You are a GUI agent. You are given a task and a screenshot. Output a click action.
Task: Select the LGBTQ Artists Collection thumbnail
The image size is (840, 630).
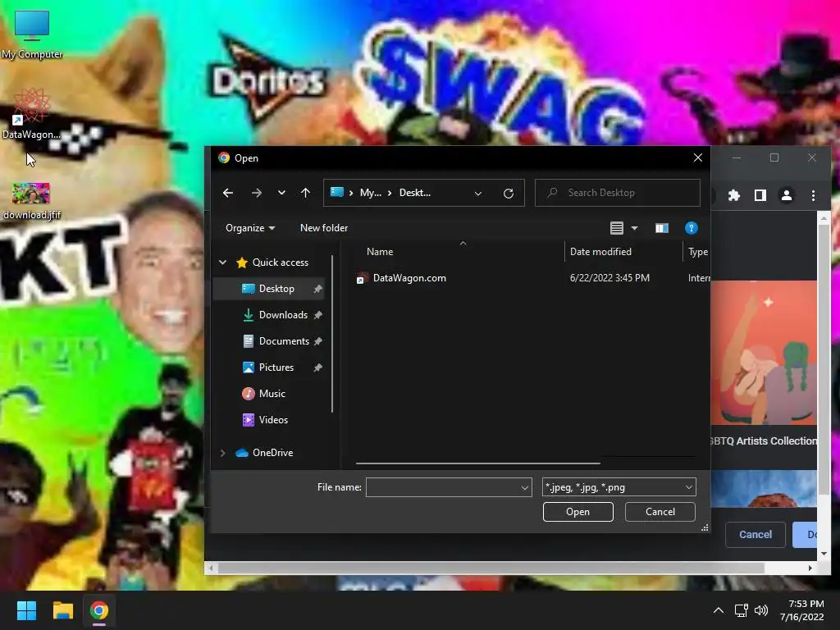pyautogui.click(x=764, y=353)
